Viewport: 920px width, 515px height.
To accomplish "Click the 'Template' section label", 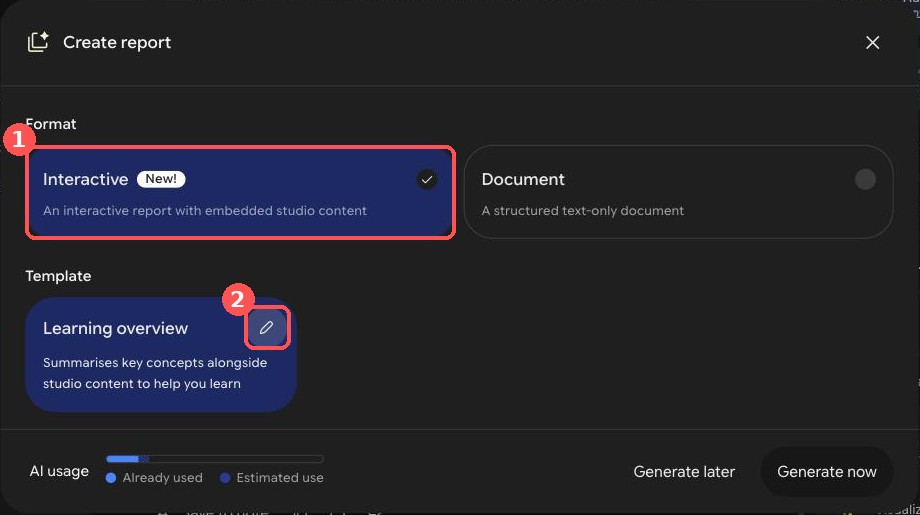I will point(58,276).
